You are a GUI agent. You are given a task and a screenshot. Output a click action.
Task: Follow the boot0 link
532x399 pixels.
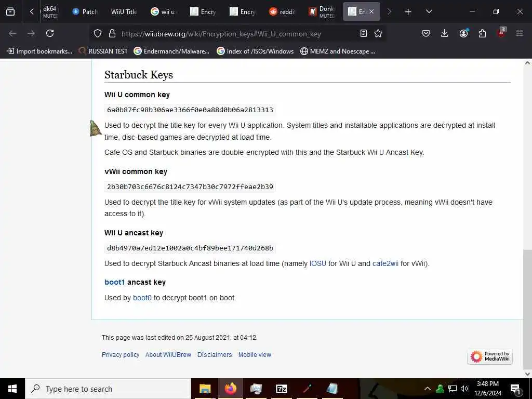(142, 298)
